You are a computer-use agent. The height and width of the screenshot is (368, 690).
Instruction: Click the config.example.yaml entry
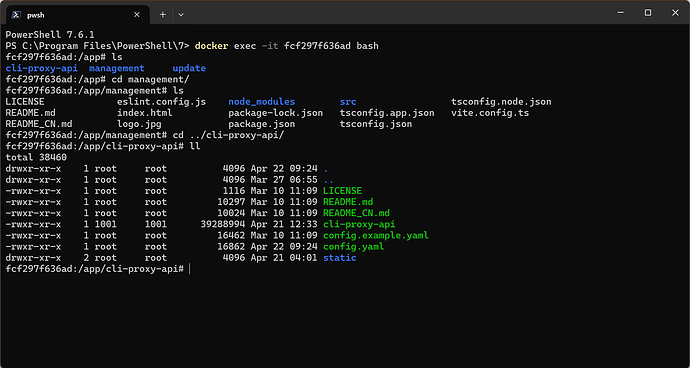click(x=376, y=236)
